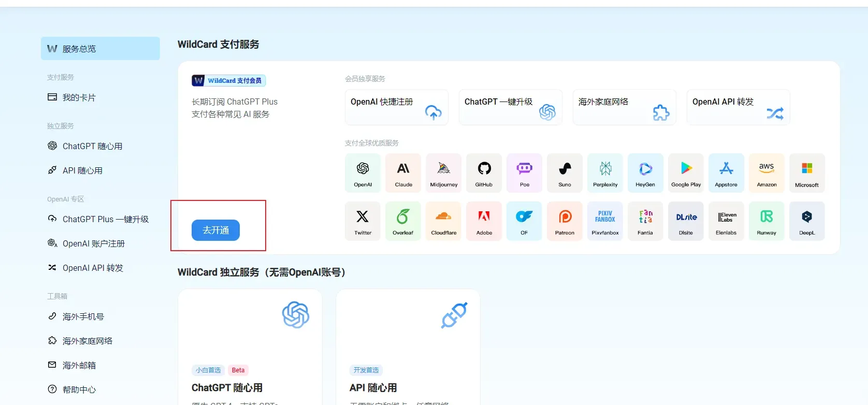
Task: Select the DeepL service icon
Action: point(807,221)
